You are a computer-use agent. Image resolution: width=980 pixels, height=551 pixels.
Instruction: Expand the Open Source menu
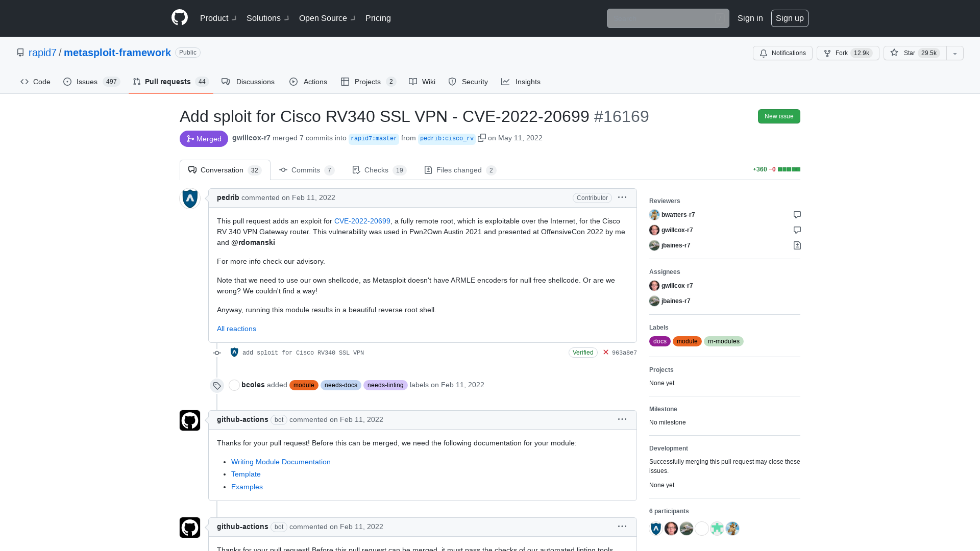[x=327, y=18]
